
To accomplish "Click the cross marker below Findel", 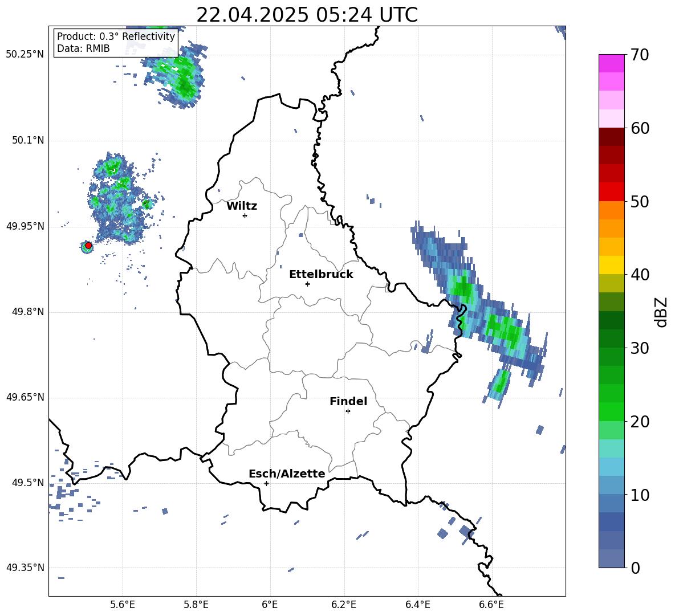I will pos(348,411).
